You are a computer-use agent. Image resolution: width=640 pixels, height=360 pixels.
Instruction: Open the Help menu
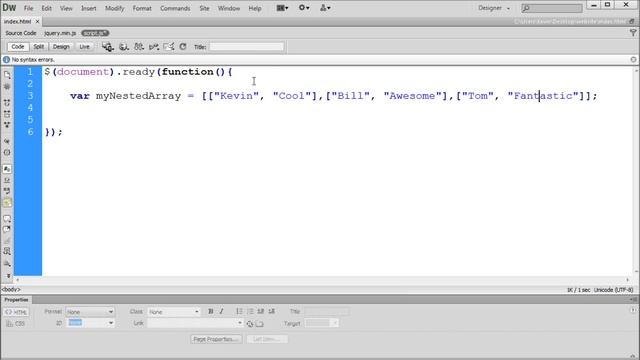tap(255, 8)
